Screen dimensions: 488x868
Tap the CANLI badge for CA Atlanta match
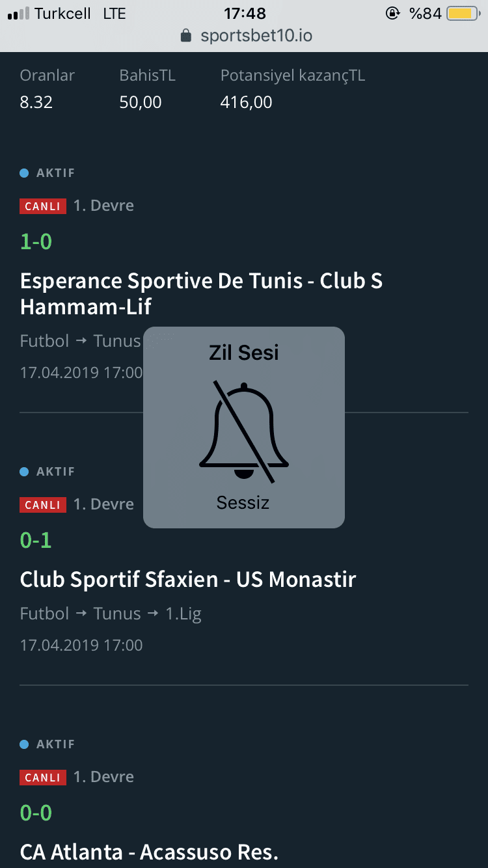(43, 778)
